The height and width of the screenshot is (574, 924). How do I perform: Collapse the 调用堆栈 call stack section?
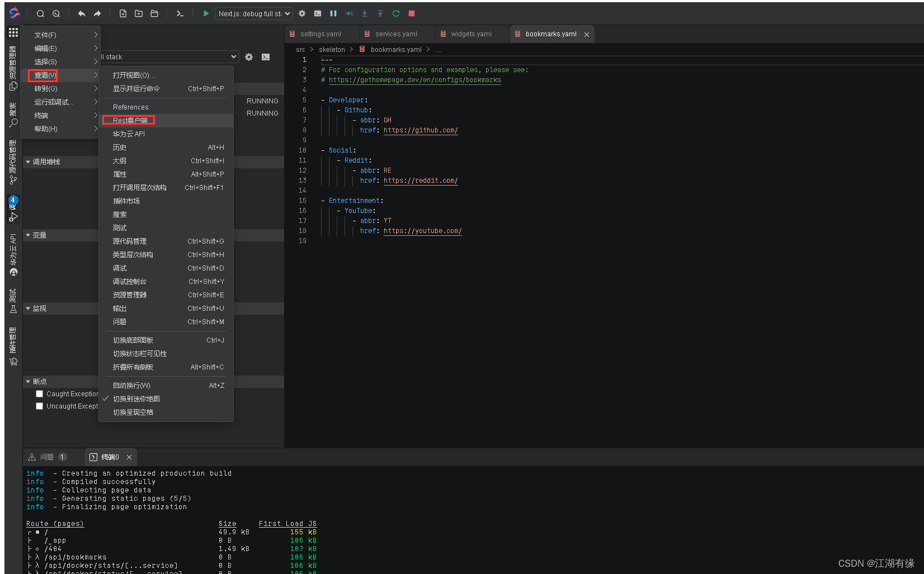tap(28, 162)
